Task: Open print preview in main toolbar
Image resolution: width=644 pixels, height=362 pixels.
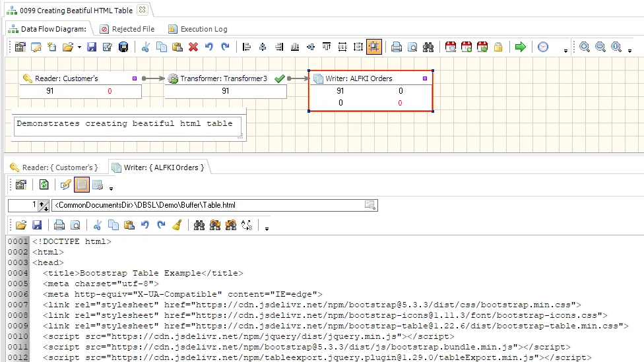Action: 412,47
